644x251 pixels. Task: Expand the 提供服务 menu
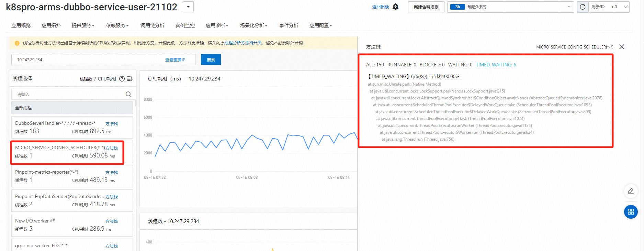pos(83,25)
